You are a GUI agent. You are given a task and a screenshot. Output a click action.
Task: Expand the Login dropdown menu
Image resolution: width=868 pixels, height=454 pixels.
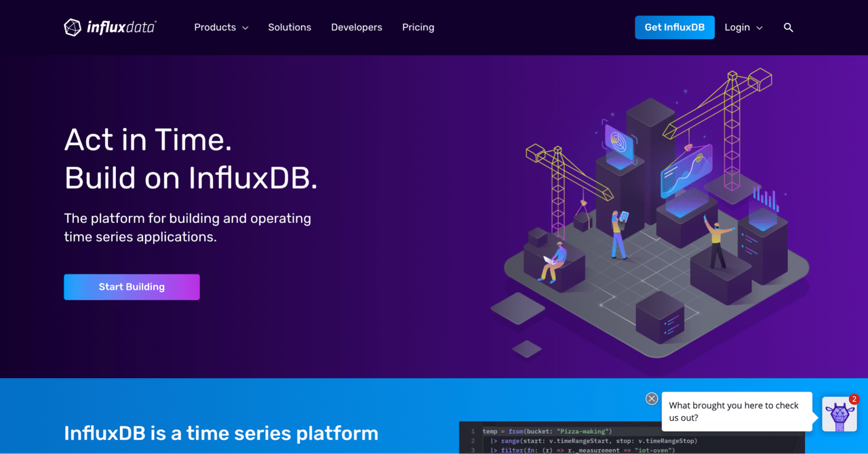click(743, 27)
